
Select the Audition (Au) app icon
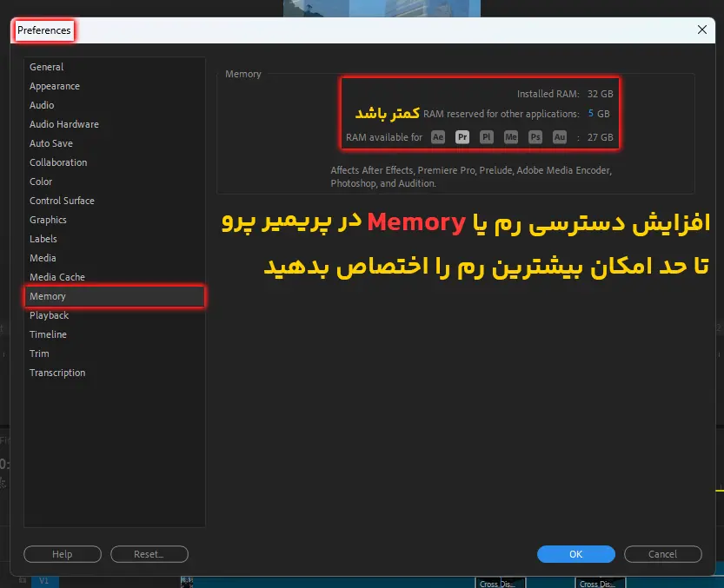(x=560, y=137)
